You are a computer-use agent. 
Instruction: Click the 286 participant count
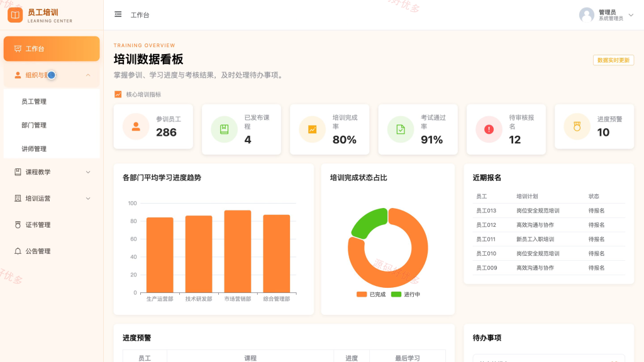click(x=166, y=132)
